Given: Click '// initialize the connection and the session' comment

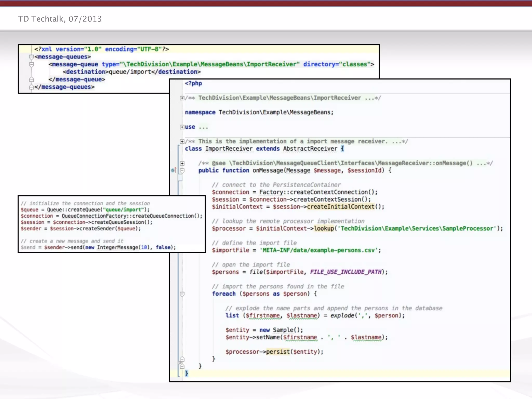Looking at the screenshot, I should click(x=85, y=203).
